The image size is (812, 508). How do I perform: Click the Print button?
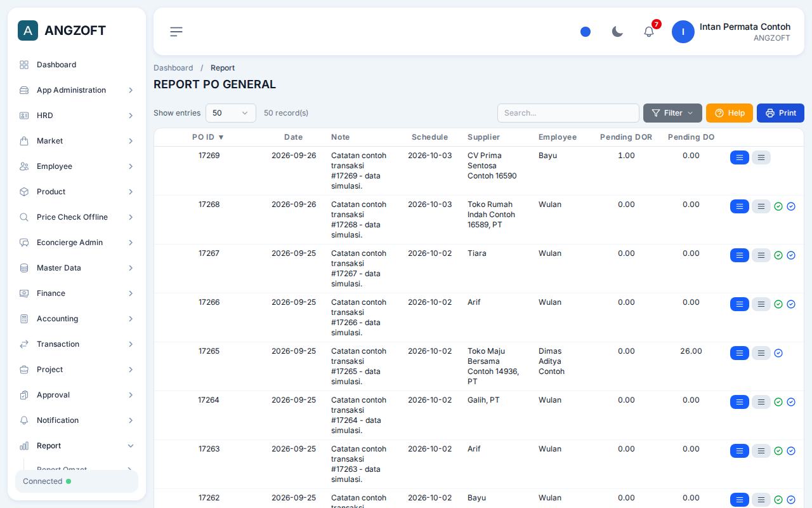tap(780, 113)
